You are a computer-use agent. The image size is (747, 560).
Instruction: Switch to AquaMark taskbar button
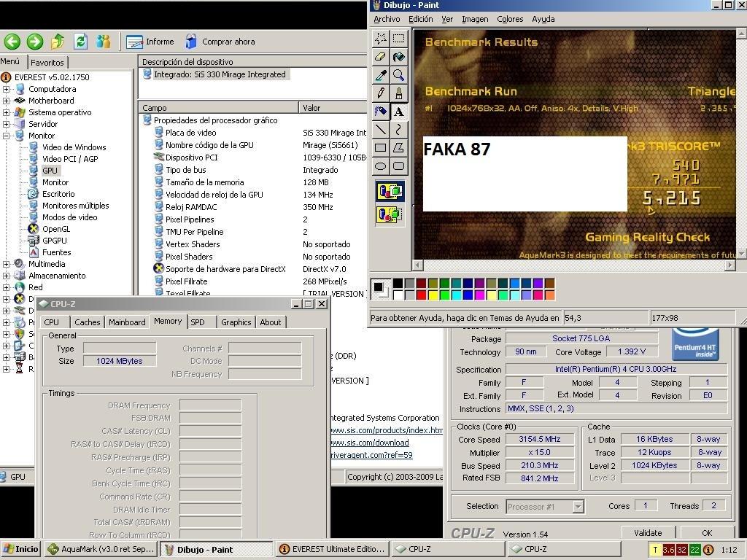[x=101, y=549]
